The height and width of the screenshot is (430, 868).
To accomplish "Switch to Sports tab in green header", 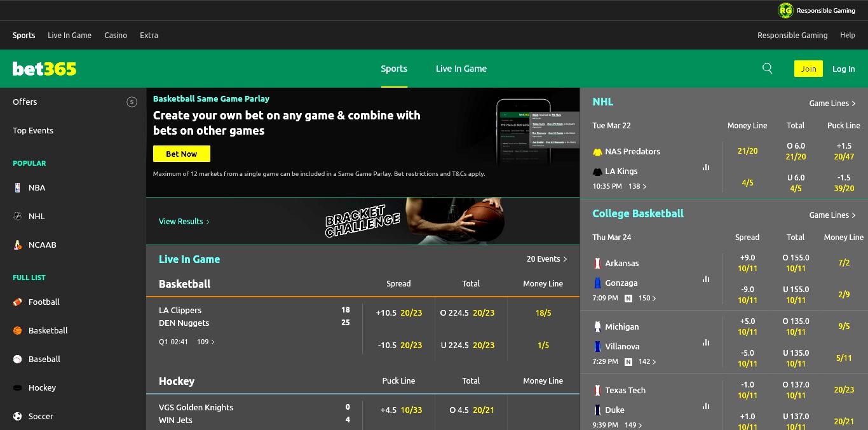I will pos(394,69).
